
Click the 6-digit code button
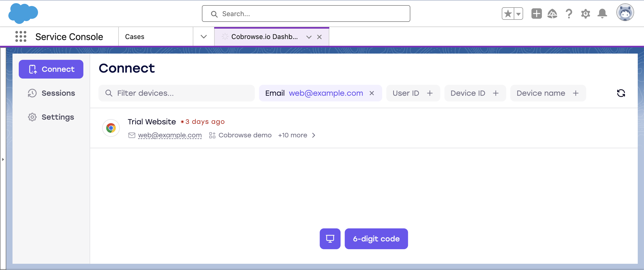click(x=376, y=239)
